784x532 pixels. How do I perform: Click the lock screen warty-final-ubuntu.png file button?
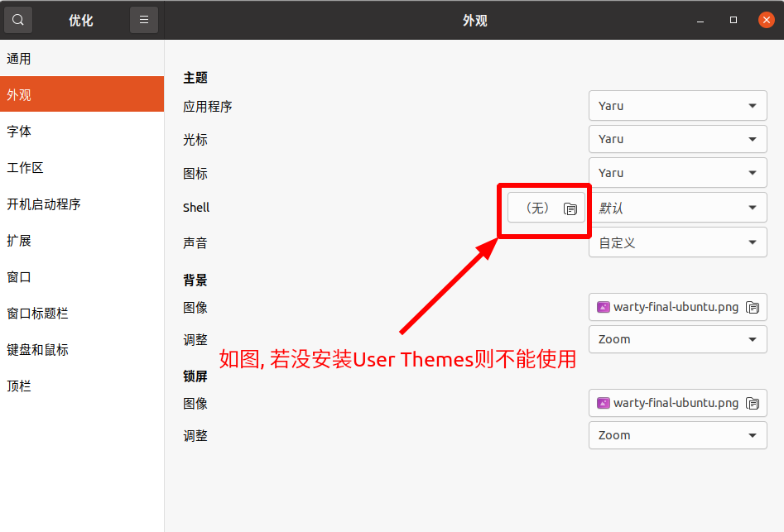(677, 403)
